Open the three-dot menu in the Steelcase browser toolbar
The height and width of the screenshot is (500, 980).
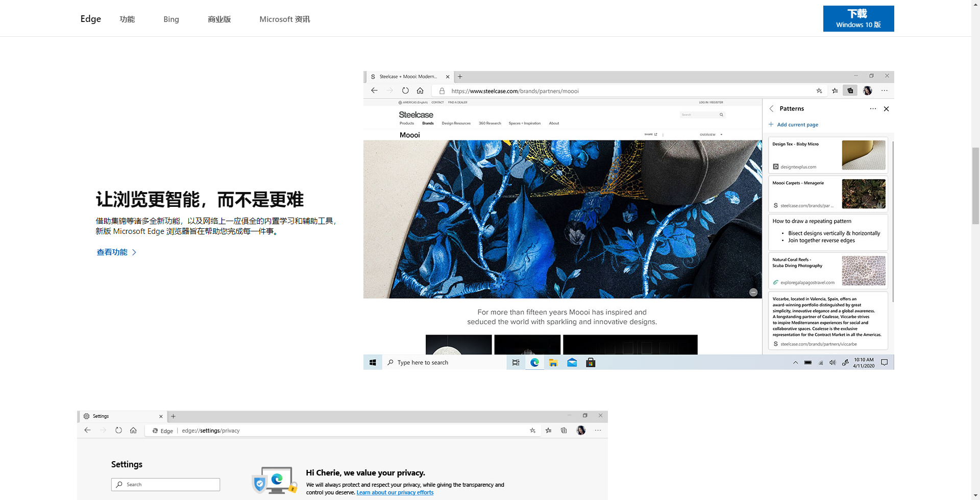[885, 91]
